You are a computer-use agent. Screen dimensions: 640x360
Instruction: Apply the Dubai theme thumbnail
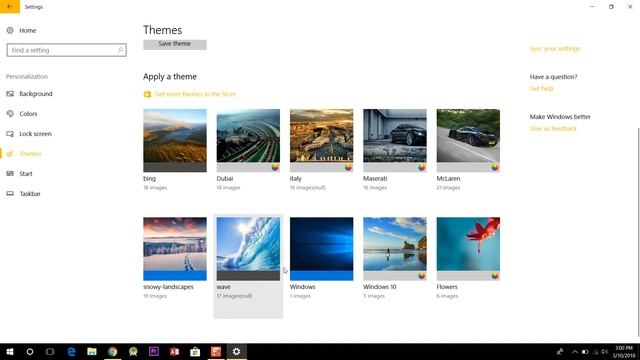[248, 140]
